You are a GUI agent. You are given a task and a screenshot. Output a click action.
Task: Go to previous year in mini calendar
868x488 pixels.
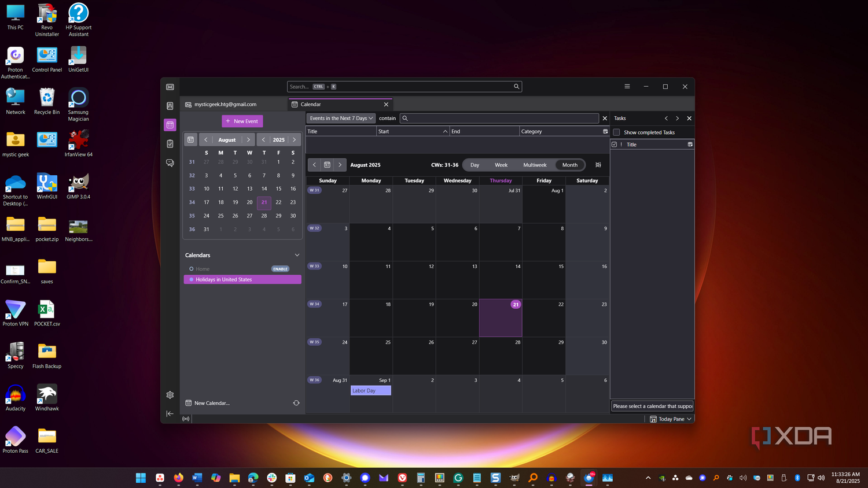click(x=263, y=140)
